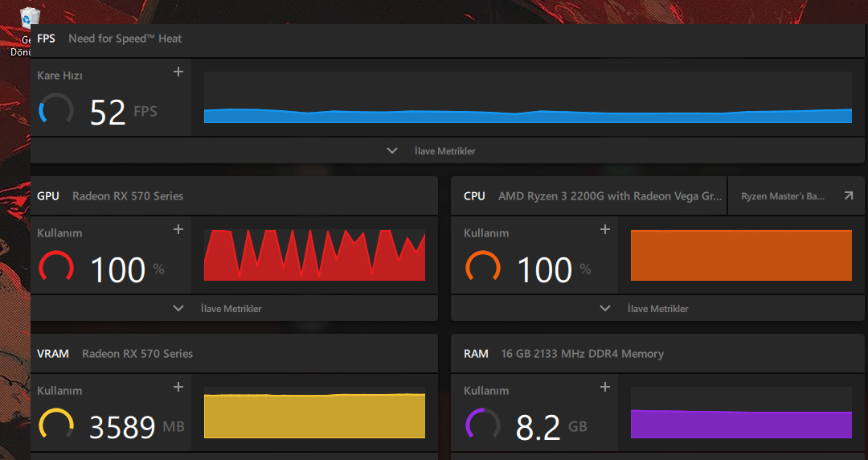Click the AMD Ryzen 3 2200G CPU name
Screen dimensions: 868x460
click(610, 195)
